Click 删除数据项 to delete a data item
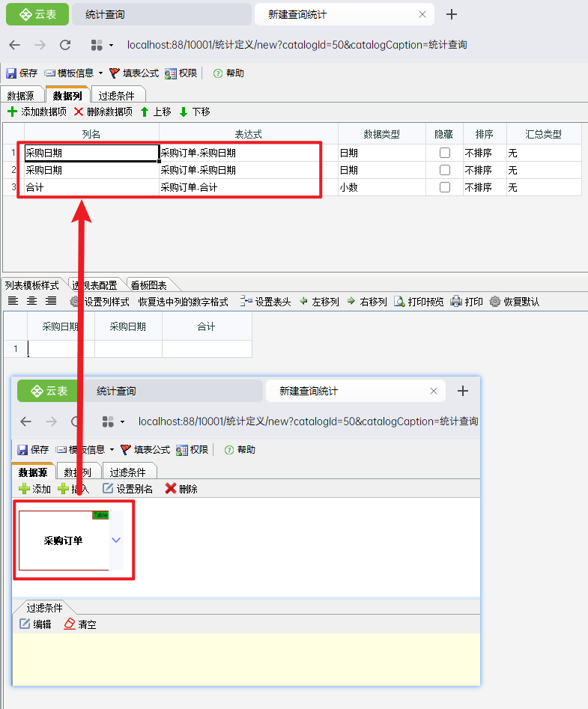The height and width of the screenshot is (709, 588). tap(103, 112)
